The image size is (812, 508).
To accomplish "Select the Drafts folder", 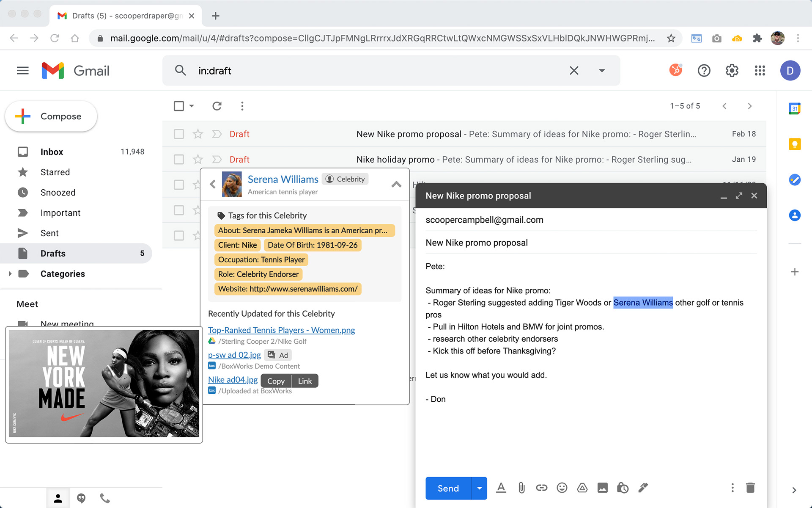I will click(x=76, y=254).
